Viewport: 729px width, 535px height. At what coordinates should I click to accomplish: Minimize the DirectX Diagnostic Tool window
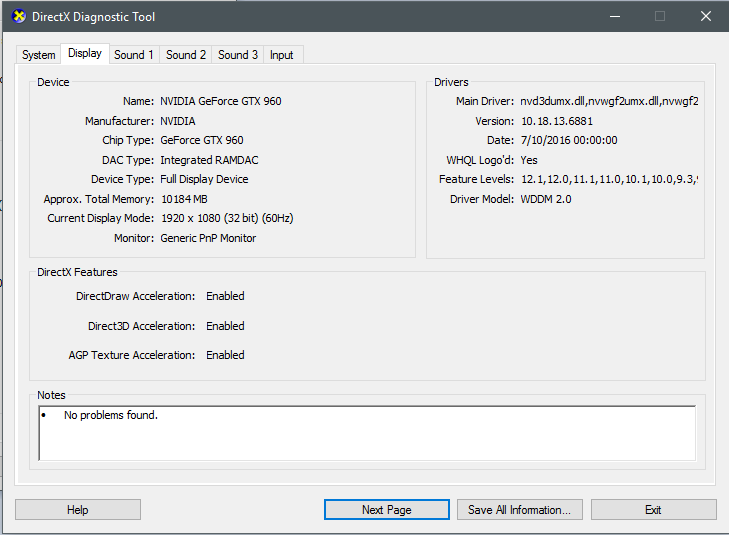[613, 17]
